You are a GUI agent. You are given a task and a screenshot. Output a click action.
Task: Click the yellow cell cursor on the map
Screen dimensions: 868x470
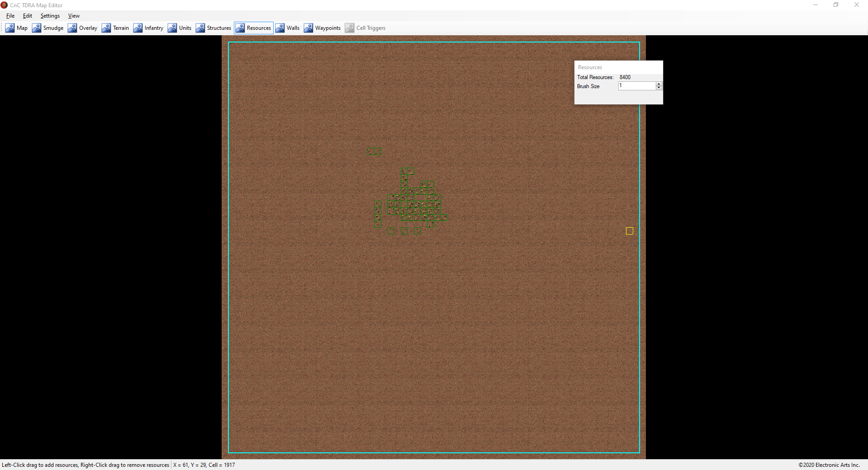pyautogui.click(x=629, y=231)
